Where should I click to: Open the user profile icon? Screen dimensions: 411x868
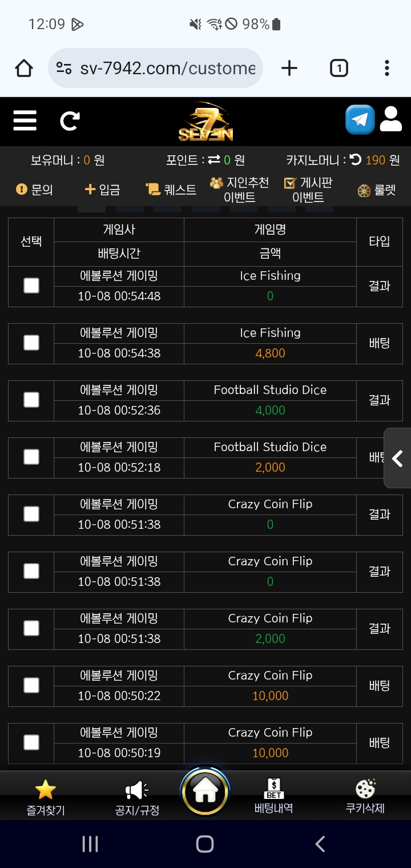[x=391, y=119]
